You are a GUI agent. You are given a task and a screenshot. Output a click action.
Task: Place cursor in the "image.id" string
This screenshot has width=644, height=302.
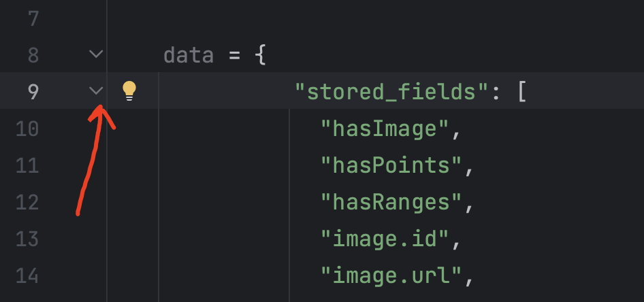click(385, 238)
